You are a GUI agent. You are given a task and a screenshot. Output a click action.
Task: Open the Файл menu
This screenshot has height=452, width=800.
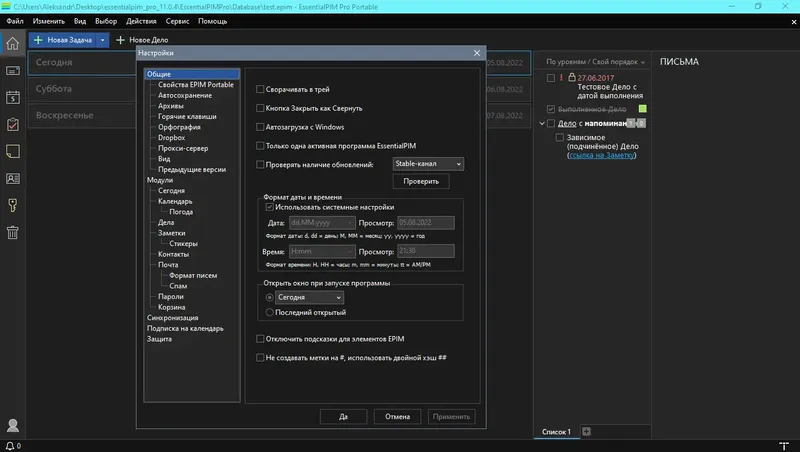click(x=15, y=21)
